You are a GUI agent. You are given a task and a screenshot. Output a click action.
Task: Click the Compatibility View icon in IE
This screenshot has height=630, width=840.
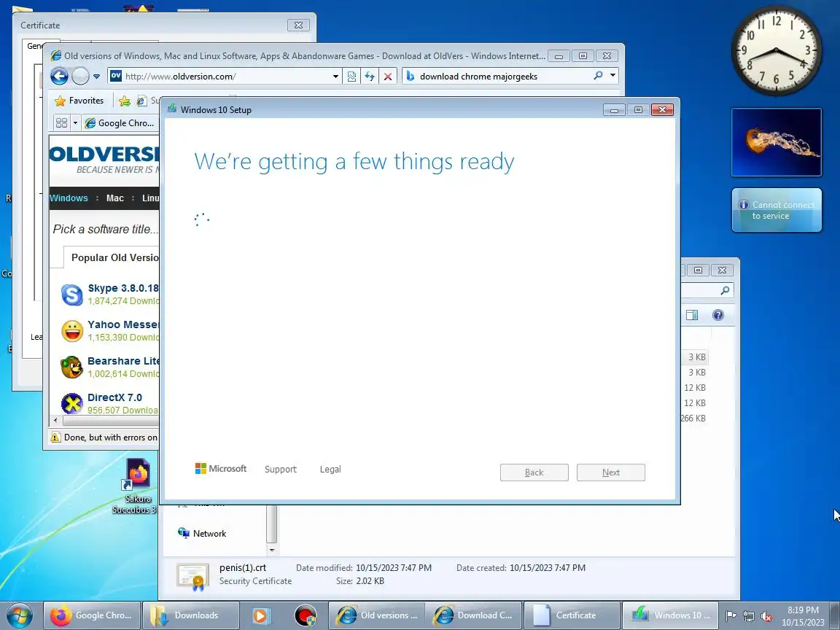click(351, 76)
